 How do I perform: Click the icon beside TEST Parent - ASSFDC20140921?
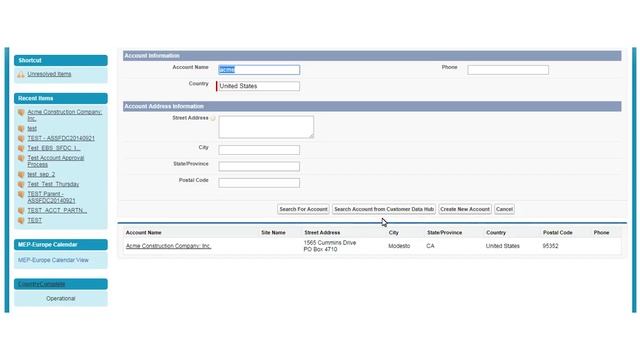pyautogui.click(x=21, y=194)
